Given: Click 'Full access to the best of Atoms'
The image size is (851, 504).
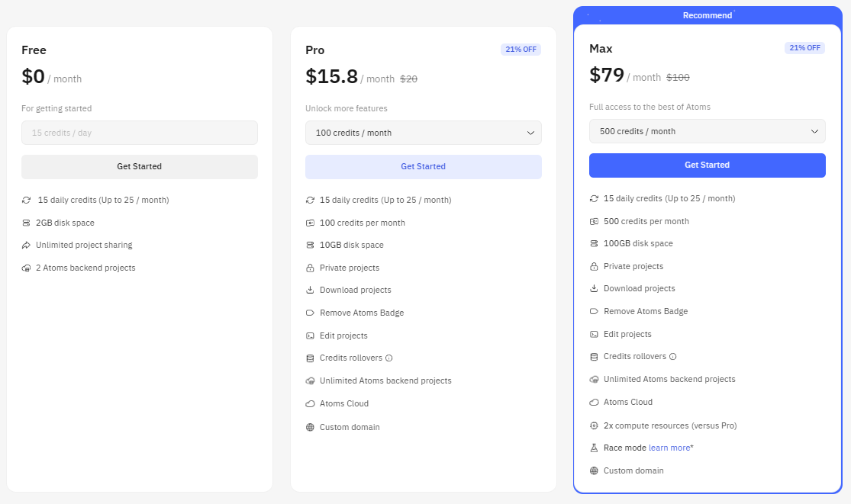Looking at the screenshot, I should [x=650, y=107].
